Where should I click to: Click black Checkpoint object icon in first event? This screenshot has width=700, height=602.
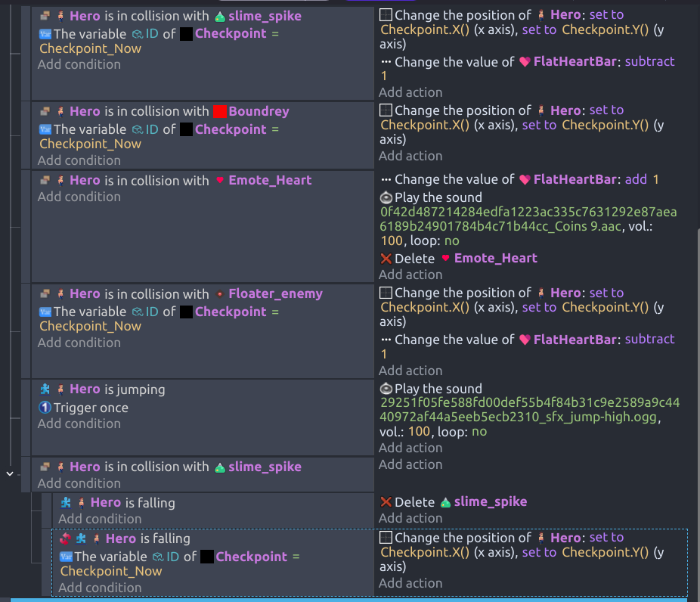[186, 34]
